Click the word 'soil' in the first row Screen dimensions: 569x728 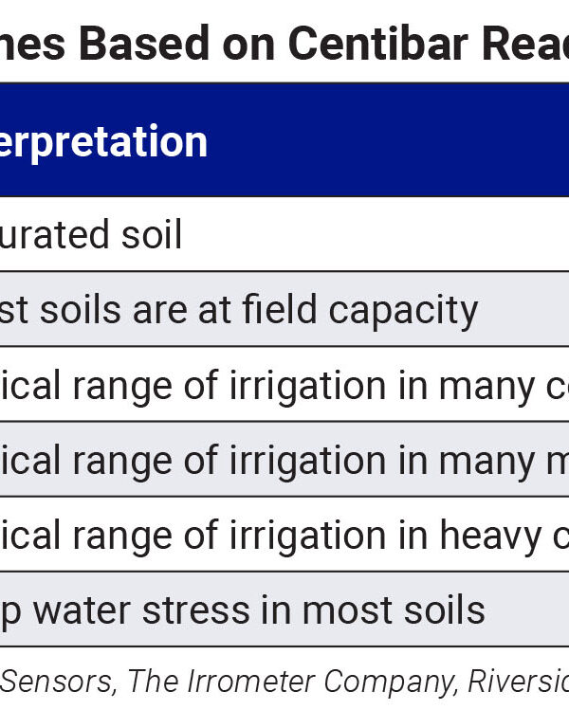[150, 234]
